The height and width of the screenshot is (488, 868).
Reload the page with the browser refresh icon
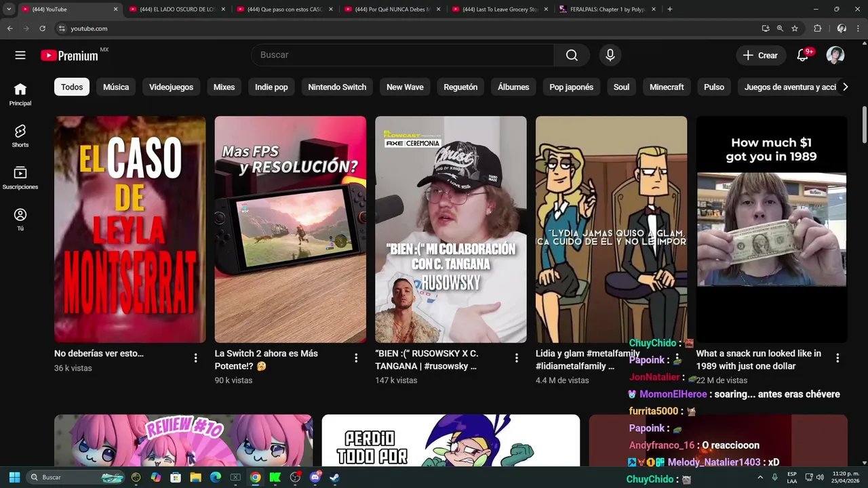coord(42,28)
